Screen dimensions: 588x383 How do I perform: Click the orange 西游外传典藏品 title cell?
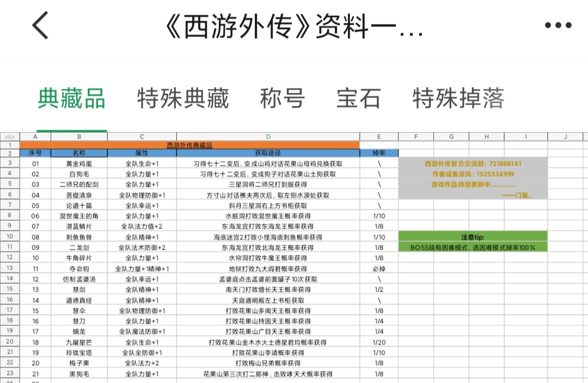tap(189, 145)
